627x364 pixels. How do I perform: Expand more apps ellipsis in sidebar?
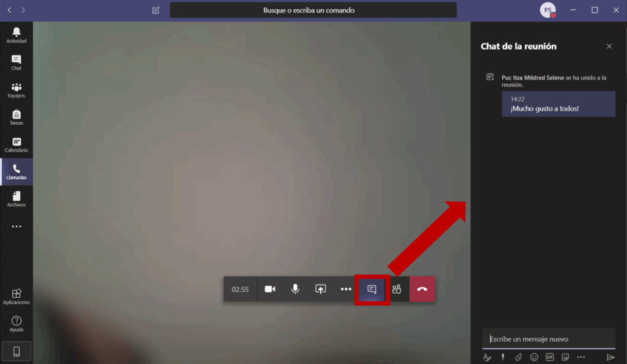click(x=17, y=226)
